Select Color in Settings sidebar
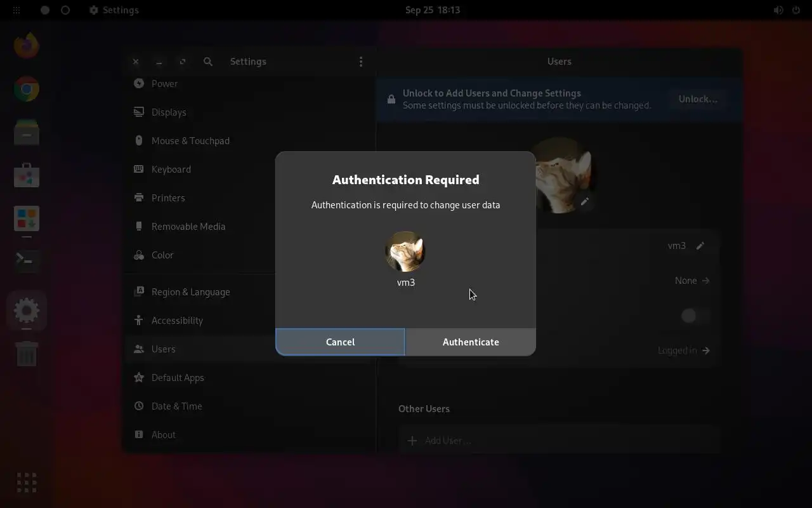The image size is (812, 508). click(x=249, y=255)
